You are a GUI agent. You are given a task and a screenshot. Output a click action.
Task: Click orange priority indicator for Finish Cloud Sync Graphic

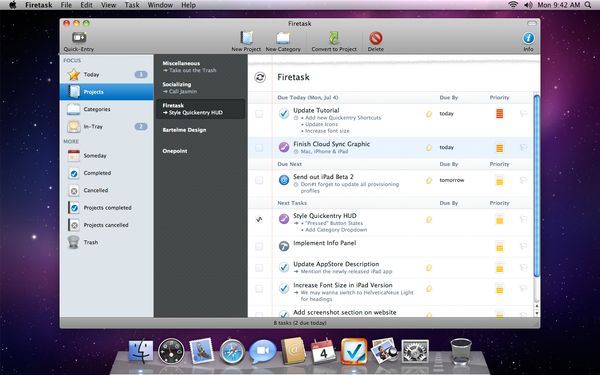click(x=499, y=148)
